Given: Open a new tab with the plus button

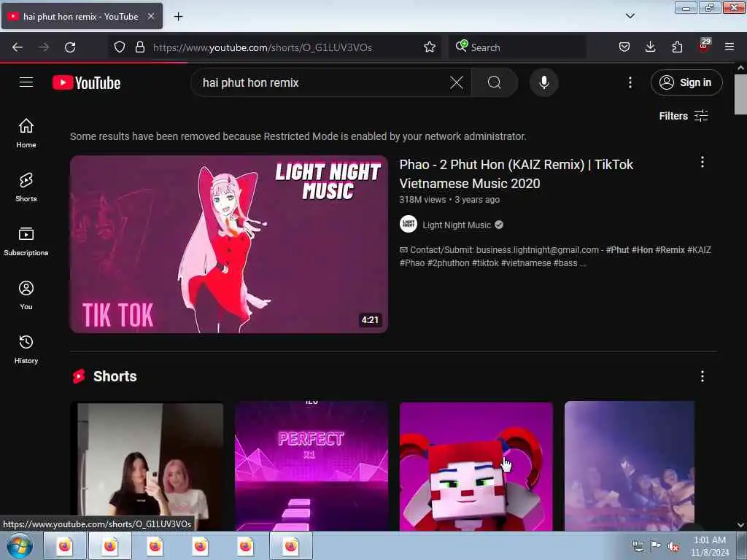Looking at the screenshot, I should pyautogui.click(x=178, y=17).
